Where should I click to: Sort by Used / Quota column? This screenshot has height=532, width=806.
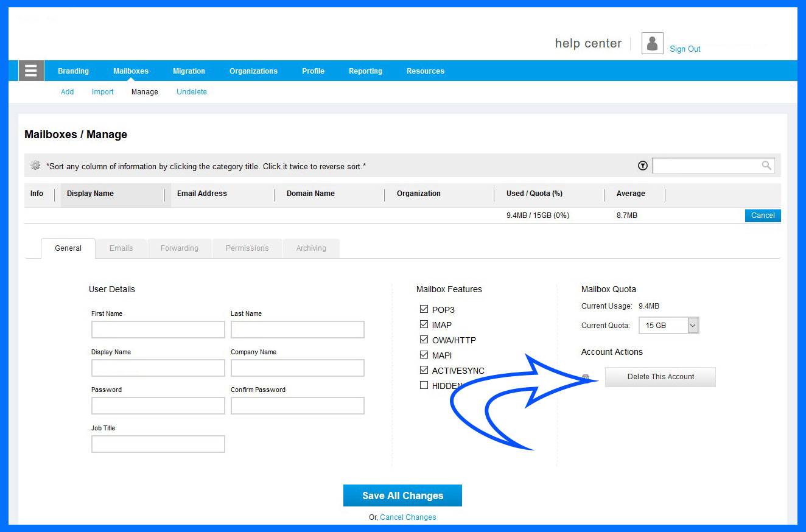tap(534, 194)
